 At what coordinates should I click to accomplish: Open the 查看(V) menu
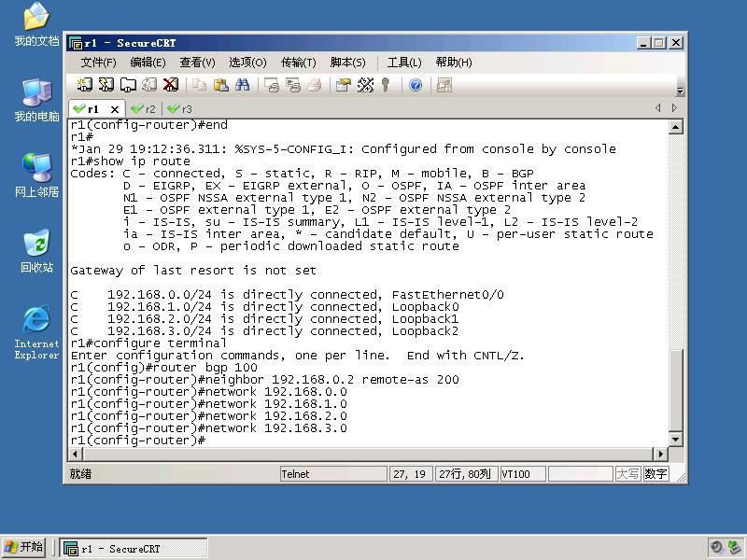click(198, 63)
